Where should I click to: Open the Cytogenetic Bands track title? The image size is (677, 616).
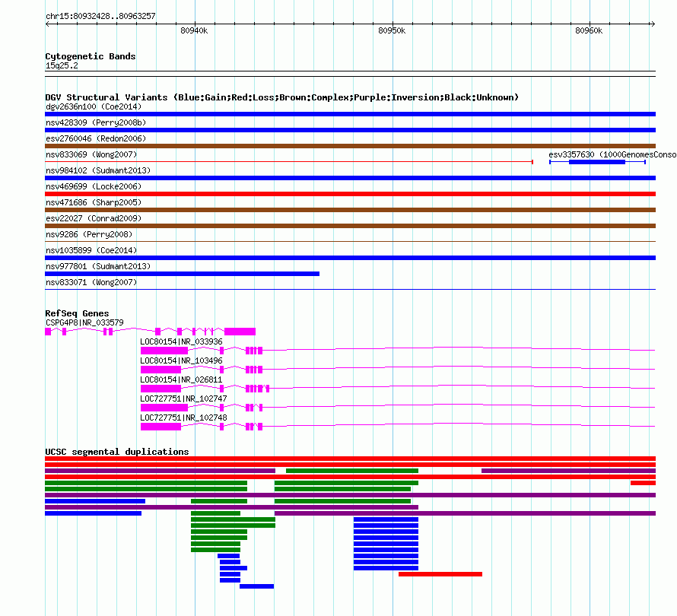pos(91,56)
